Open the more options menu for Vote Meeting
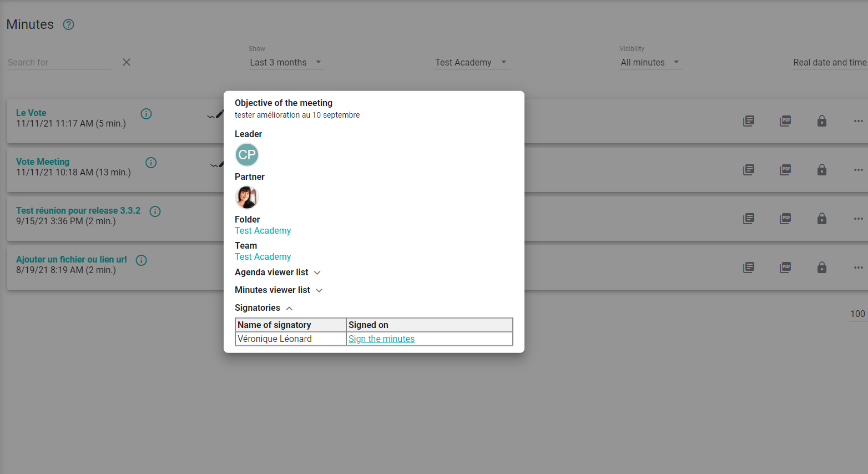This screenshot has width=868, height=474. pos(859,170)
